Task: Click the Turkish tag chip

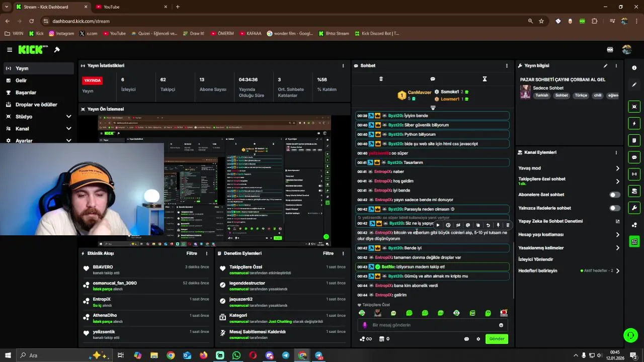Action: click(x=542, y=96)
